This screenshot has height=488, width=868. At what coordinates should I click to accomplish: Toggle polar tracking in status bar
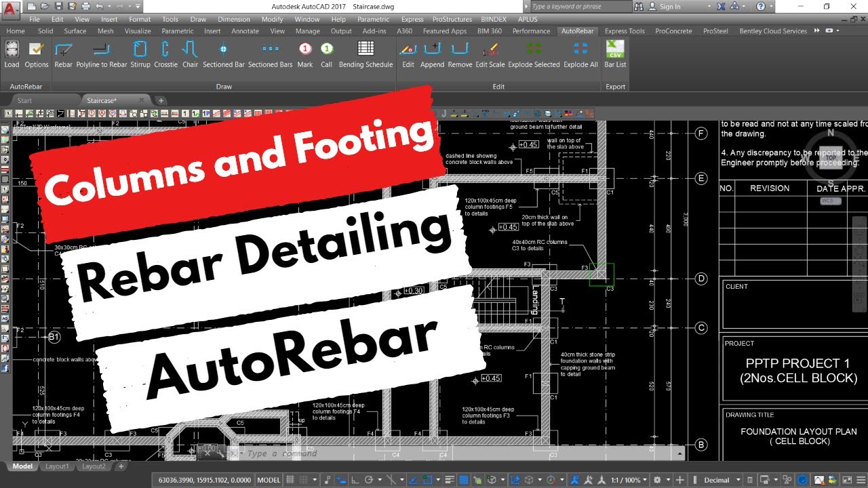369,480
